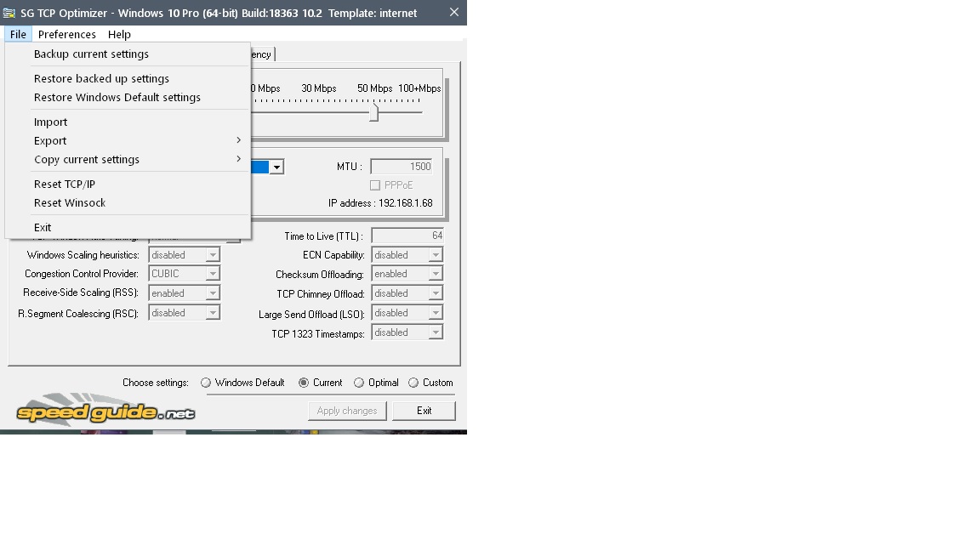The width and height of the screenshot is (980, 551).
Task: Select the Windows Default radio button
Action: [206, 383]
